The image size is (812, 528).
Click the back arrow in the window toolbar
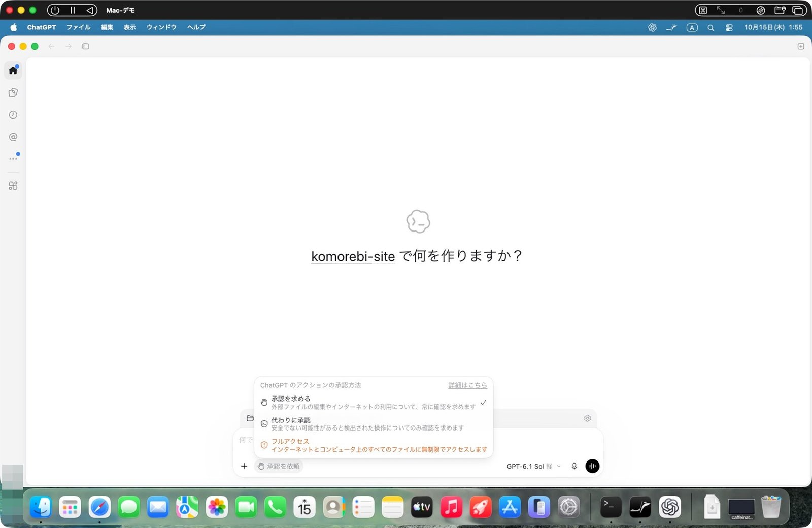point(51,46)
